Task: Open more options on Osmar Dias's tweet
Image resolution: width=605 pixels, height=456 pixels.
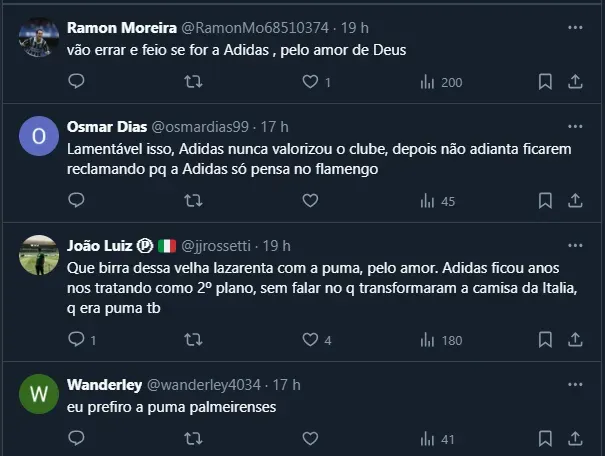Action: [x=575, y=127]
